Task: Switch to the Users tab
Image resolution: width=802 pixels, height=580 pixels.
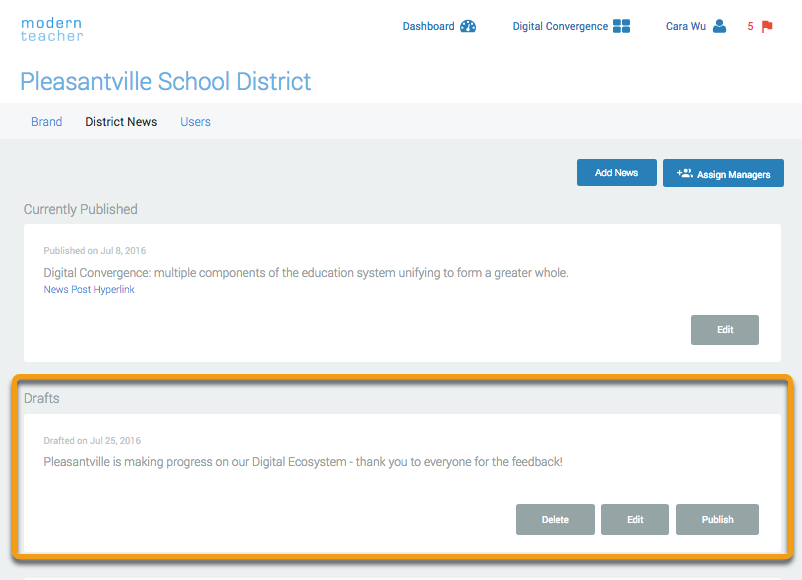Action: (x=195, y=122)
